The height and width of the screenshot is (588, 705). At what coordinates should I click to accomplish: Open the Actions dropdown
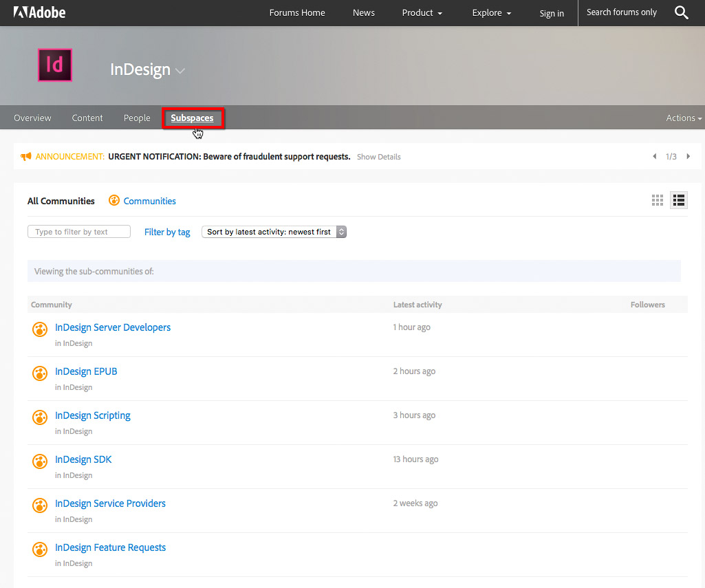(684, 118)
